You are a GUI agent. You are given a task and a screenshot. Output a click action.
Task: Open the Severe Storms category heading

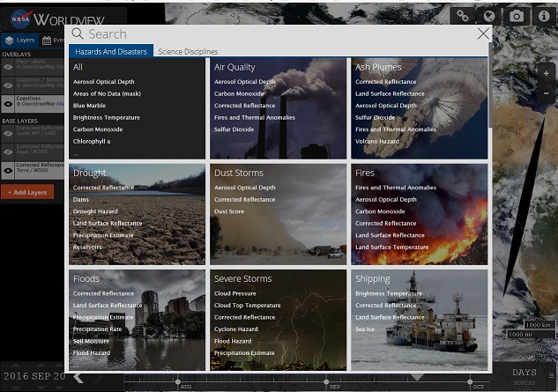tap(242, 278)
